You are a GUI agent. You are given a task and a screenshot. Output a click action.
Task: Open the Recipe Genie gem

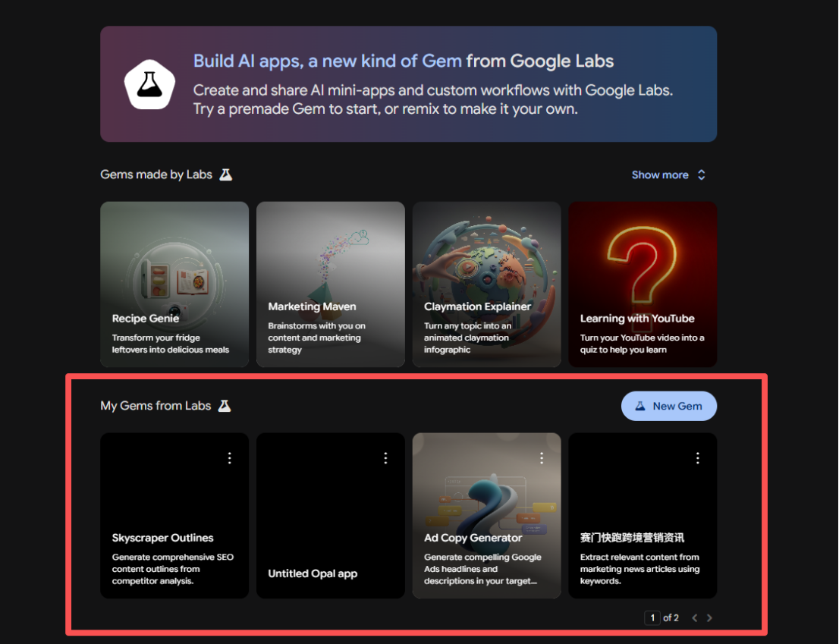tap(174, 284)
